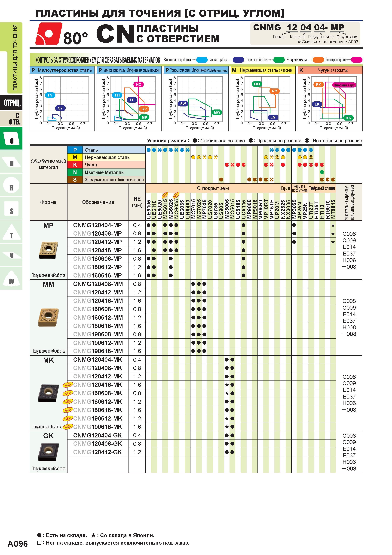Click page number A096
Image resolution: width=392 pixels, height=555 pixels.
pos(18,544)
